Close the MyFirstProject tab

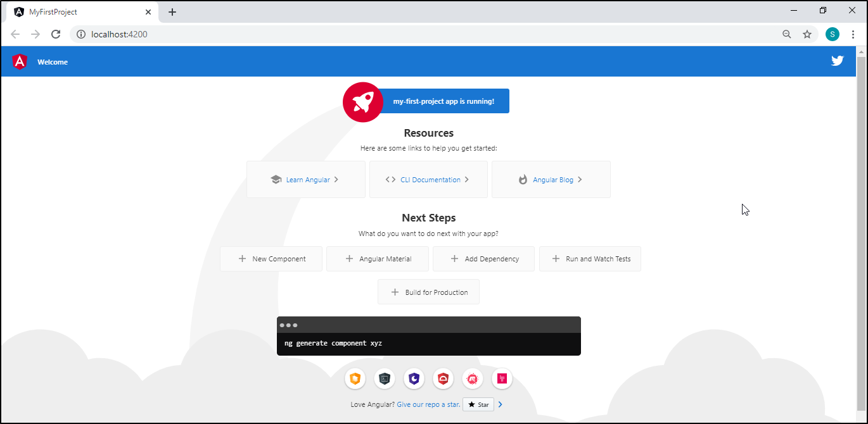148,12
